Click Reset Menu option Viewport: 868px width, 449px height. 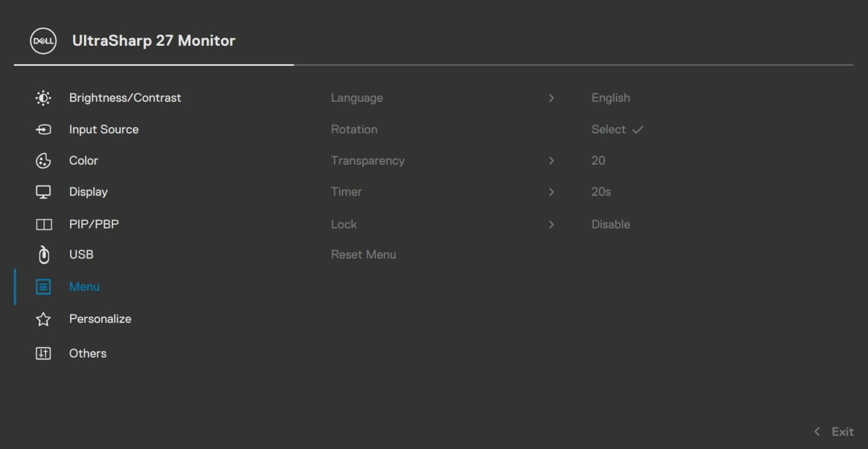click(x=363, y=254)
